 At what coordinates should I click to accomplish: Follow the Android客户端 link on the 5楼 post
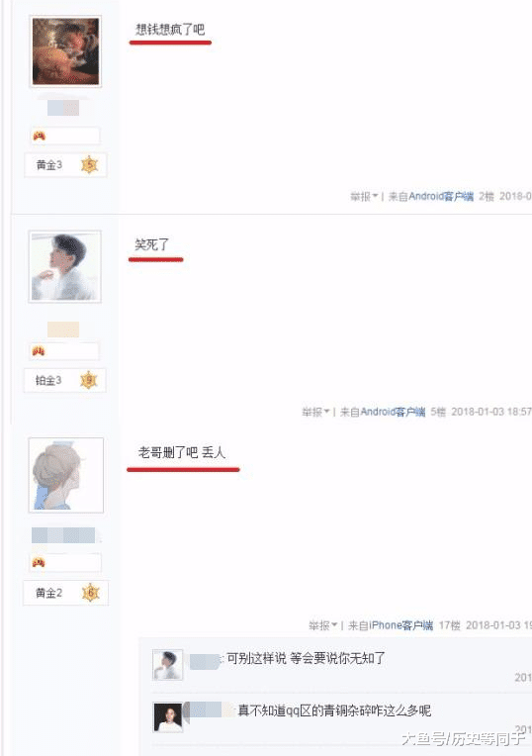[393, 412]
